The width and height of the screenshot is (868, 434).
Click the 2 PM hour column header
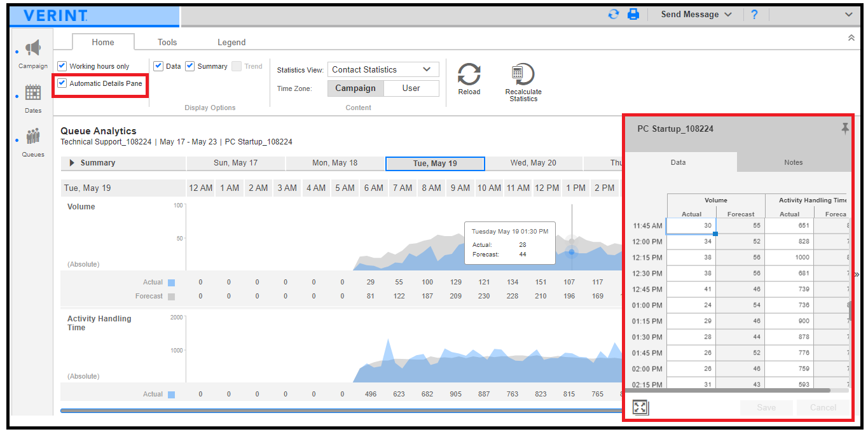604,188
